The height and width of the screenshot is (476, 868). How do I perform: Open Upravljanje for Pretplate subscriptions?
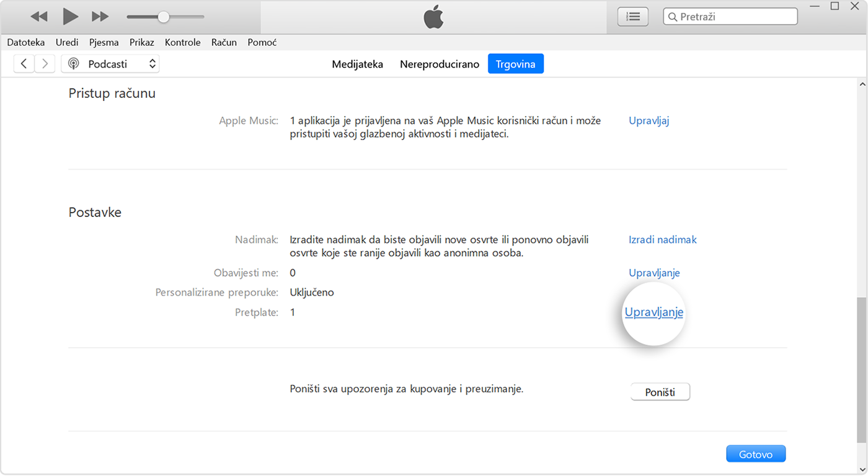(653, 312)
